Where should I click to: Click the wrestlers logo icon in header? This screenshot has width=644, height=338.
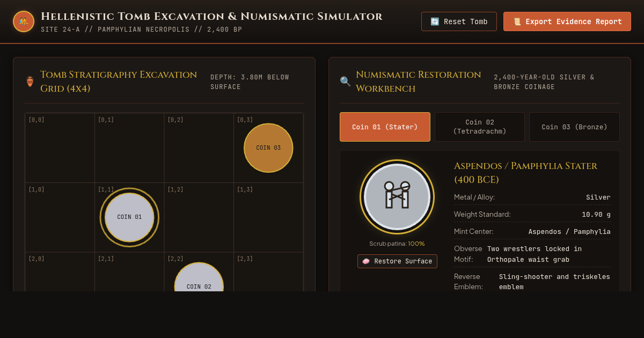coord(24,21)
